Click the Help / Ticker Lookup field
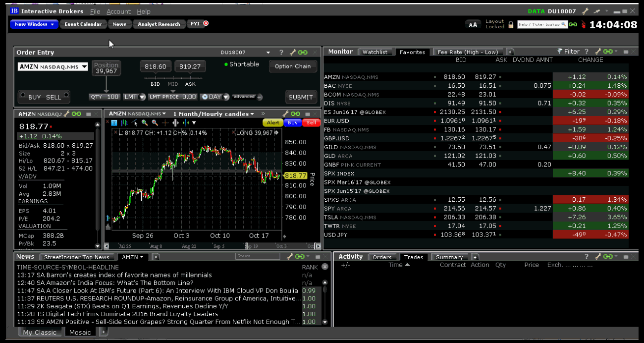The height and width of the screenshot is (343, 644). click(x=540, y=24)
